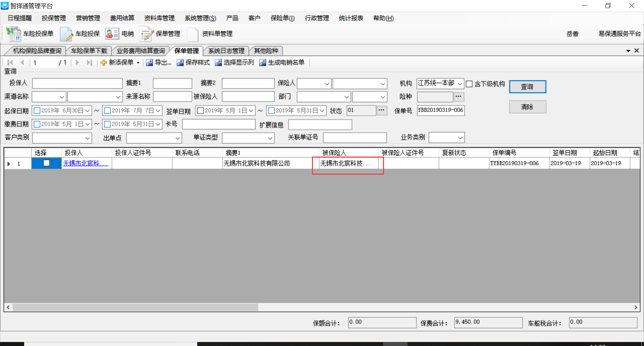Click the 查询 button

tap(527, 87)
